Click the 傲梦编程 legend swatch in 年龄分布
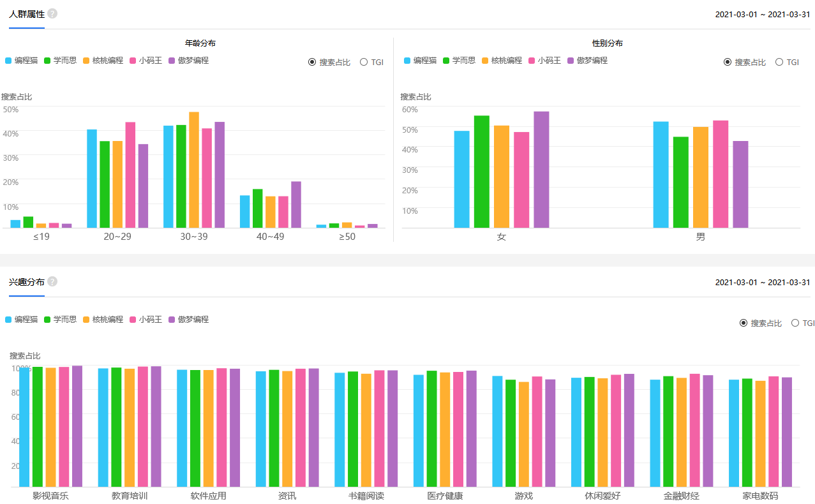Viewport: 815px width, 504px height. 172,60
